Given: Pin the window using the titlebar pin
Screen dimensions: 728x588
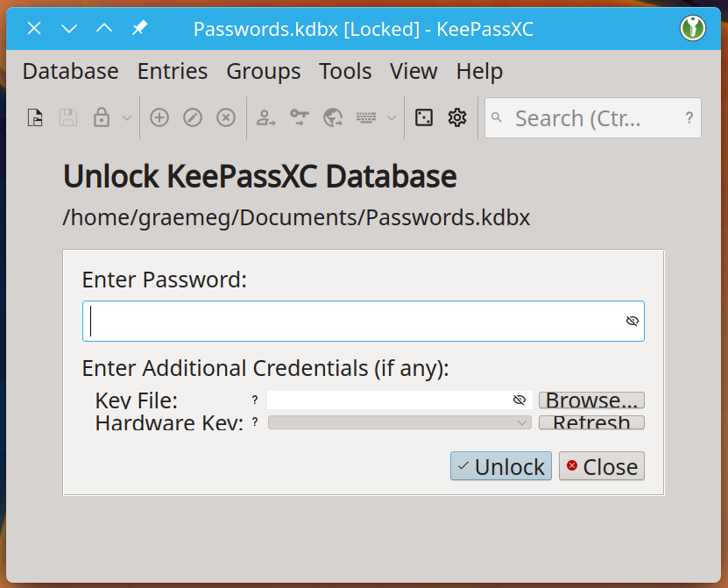Looking at the screenshot, I should point(138,28).
